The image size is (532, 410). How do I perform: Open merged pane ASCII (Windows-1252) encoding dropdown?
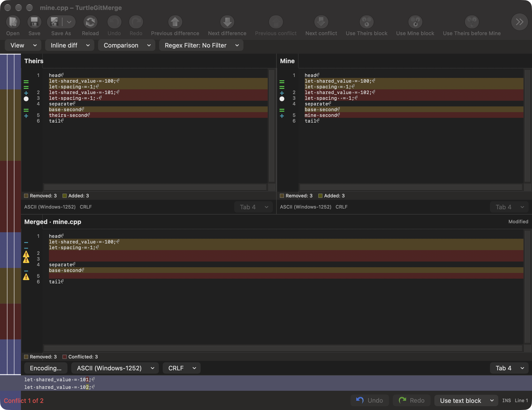[115, 368]
